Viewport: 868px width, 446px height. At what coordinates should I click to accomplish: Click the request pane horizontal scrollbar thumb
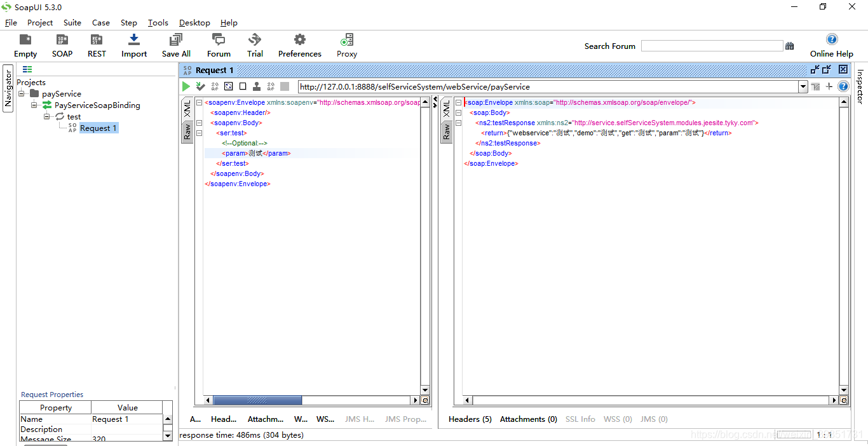coord(257,400)
